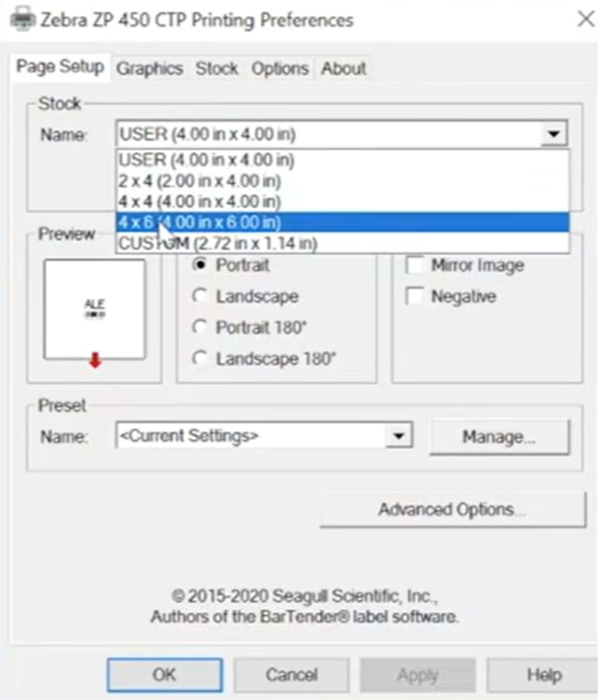Choose the 4 x 4 stock option
598x700 pixels.
tap(342, 201)
